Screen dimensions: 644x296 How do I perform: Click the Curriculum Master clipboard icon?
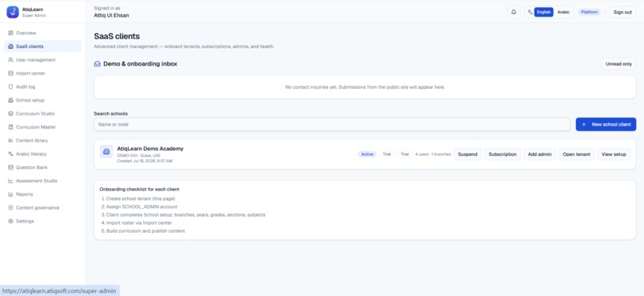coord(10,127)
